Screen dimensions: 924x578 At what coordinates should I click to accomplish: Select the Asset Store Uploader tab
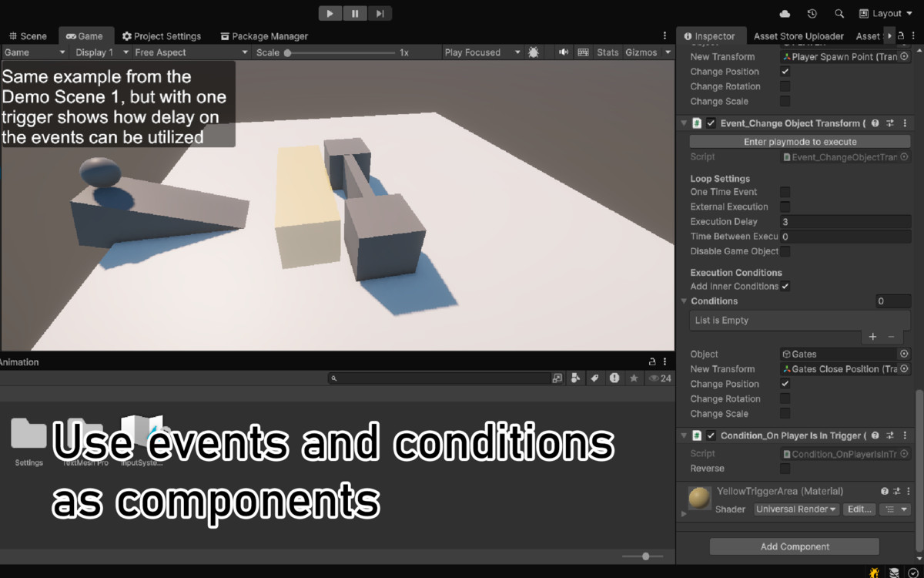(798, 35)
